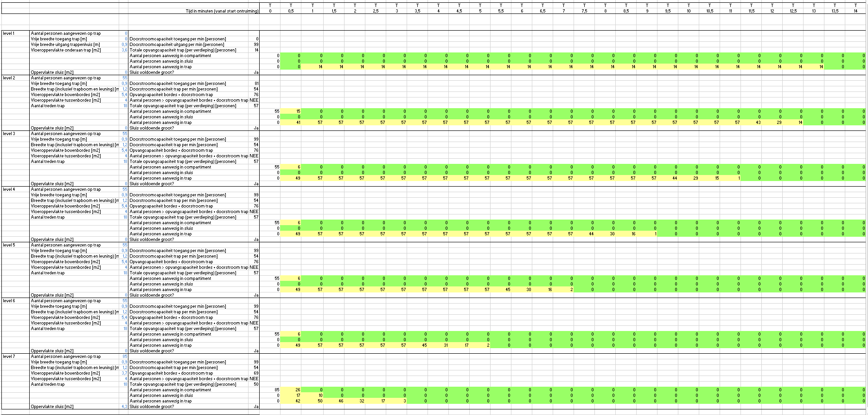Select level 7 trap value 32

point(362,401)
